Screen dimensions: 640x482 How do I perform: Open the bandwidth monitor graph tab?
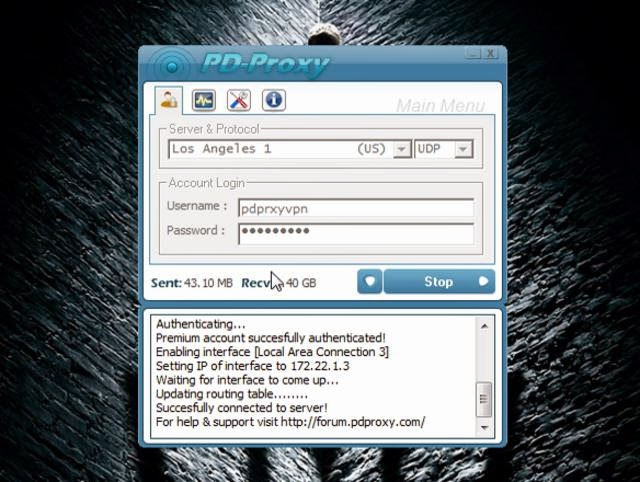click(x=204, y=100)
